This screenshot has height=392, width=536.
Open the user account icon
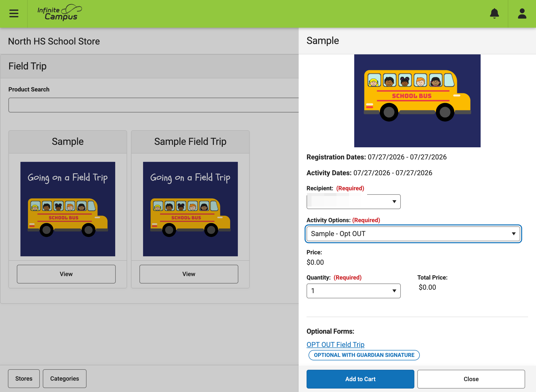pyautogui.click(x=522, y=13)
